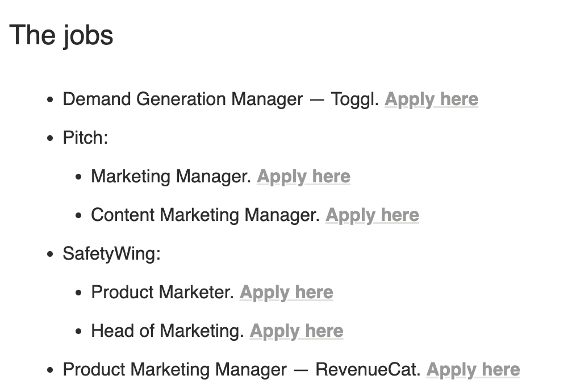Image resolution: width=576 pixels, height=392 pixels.
Task: Click the "Product Marketer" job title text
Action: (161, 293)
